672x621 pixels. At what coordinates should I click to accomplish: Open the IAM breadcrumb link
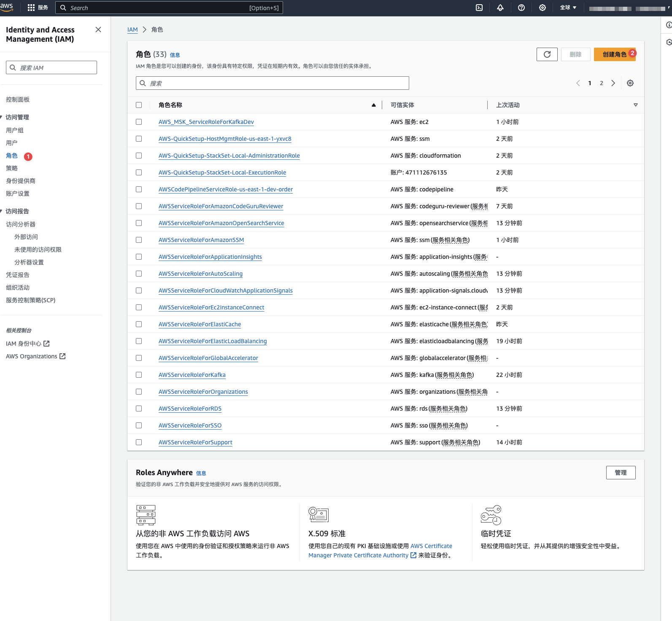pyautogui.click(x=132, y=30)
